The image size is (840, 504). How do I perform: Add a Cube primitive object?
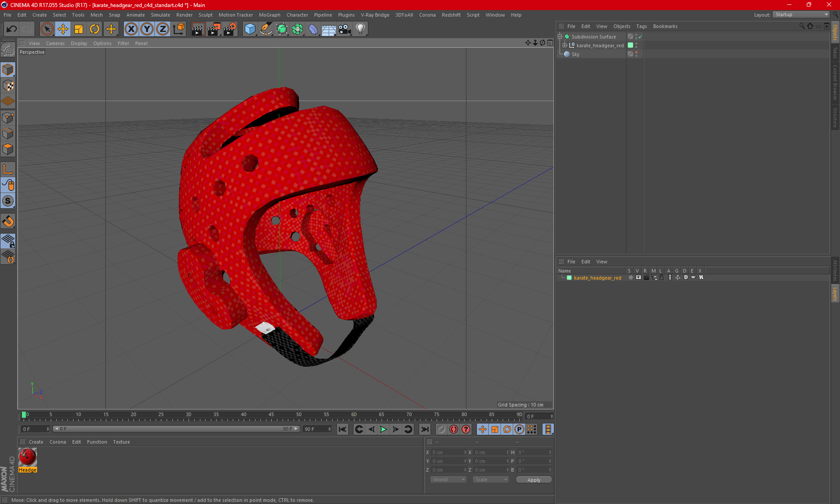[x=250, y=29]
